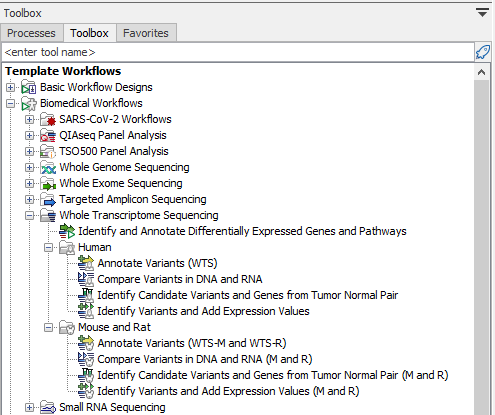
Task: Click the Mouse and Rat folder icon
Action: click(x=67, y=327)
